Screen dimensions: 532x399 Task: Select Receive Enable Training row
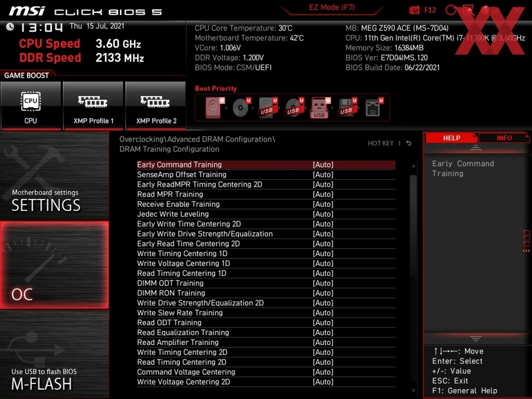(x=266, y=204)
